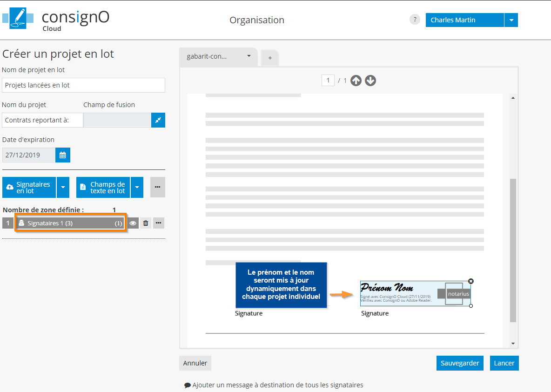Image resolution: width=551 pixels, height=392 pixels.
Task: Click the merge field insert icon
Action: click(158, 120)
